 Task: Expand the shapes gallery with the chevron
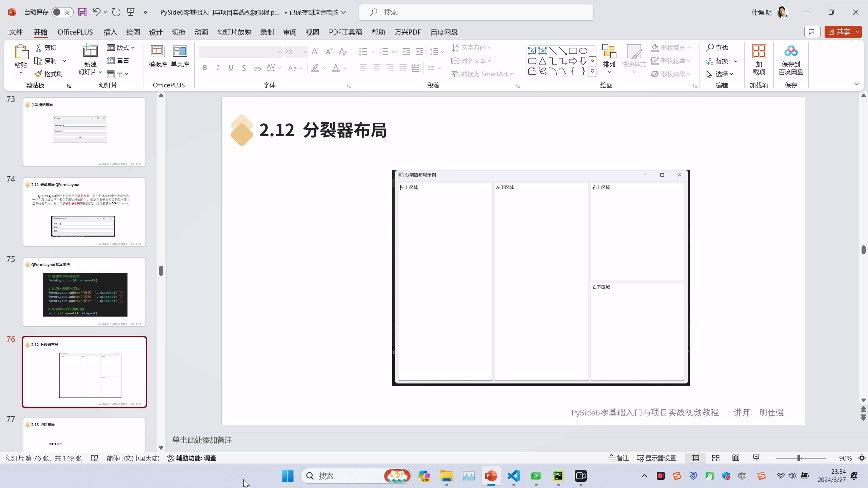[592, 71]
